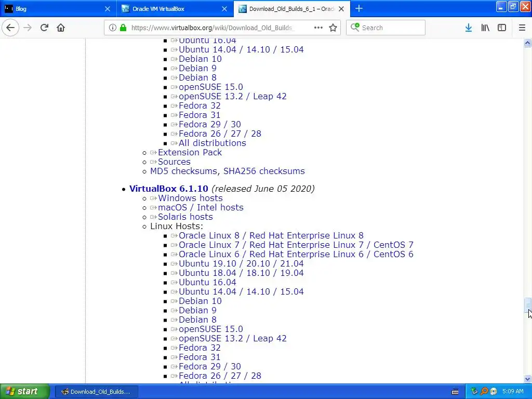Viewport: 532px width, 399px height.
Task: Open Ubuntu 18.04 / 18.10 / 19.04 link
Action: pos(241,273)
